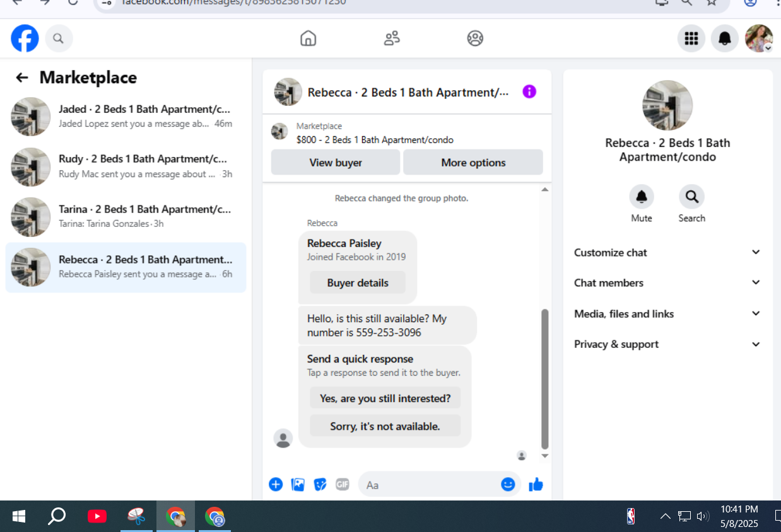Open Groups icon in top bar
The width and height of the screenshot is (781, 532).
[x=475, y=38]
